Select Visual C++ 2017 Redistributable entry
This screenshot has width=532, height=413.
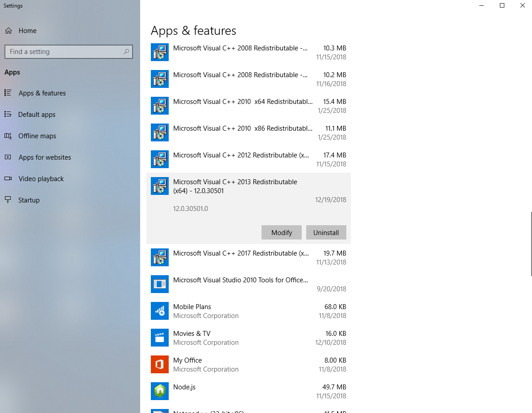248,257
